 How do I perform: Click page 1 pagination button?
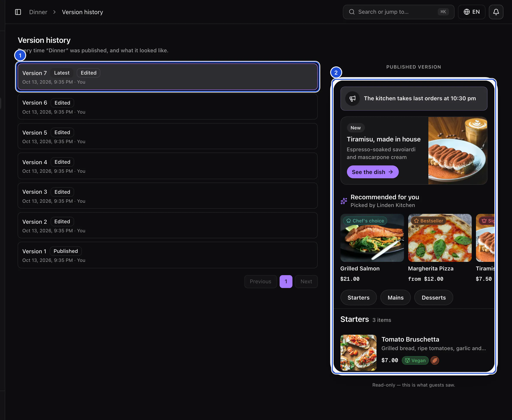[x=286, y=281]
